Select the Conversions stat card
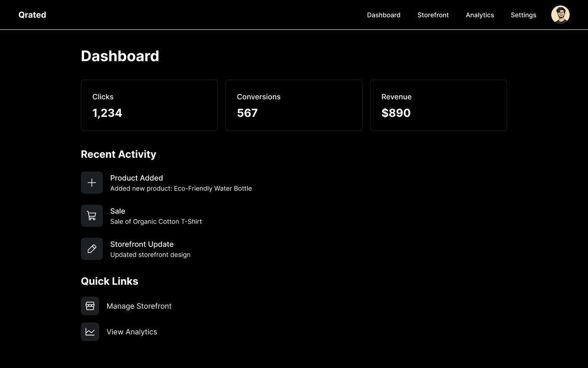This screenshot has width=588, height=368. [x=294, y=105]
